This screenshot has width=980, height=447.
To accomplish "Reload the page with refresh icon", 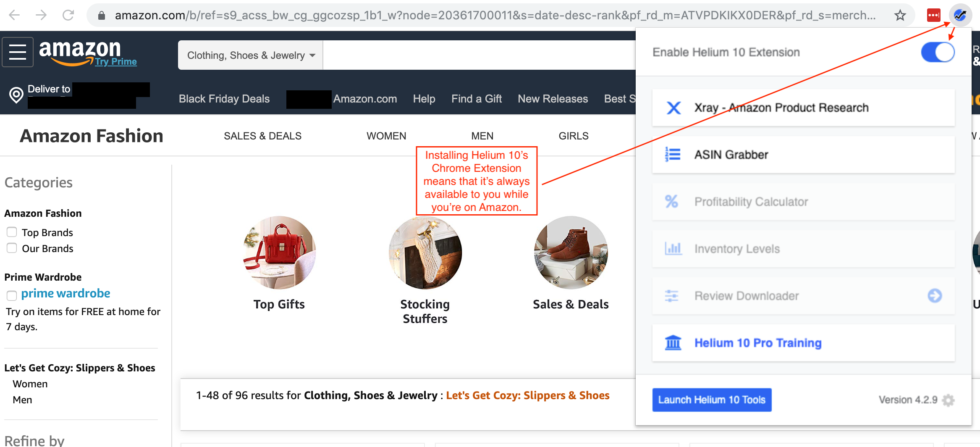I will tap(68, 16).
